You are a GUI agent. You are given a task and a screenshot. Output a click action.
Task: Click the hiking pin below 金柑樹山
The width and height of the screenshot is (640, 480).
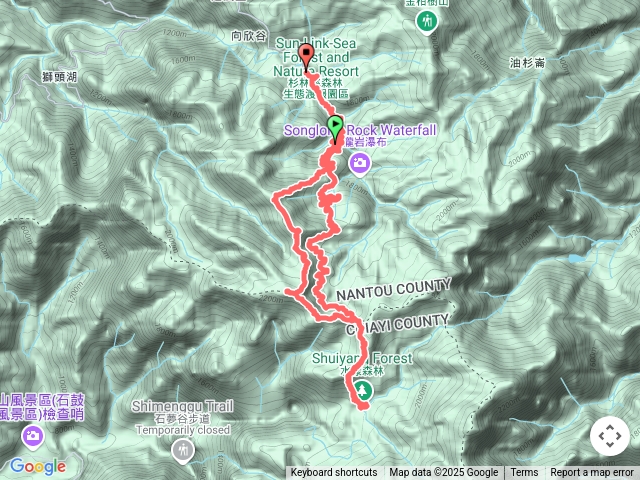click(427, 21)
